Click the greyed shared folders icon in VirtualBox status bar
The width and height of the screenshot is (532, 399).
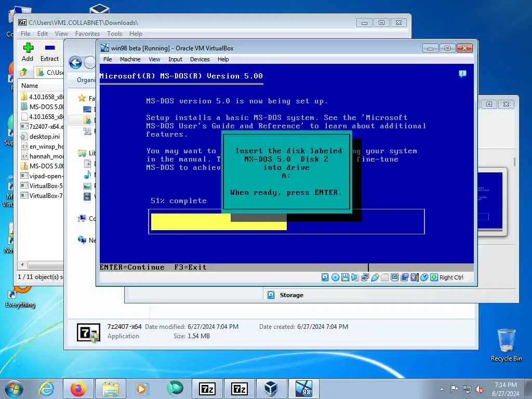pos(385,277)
